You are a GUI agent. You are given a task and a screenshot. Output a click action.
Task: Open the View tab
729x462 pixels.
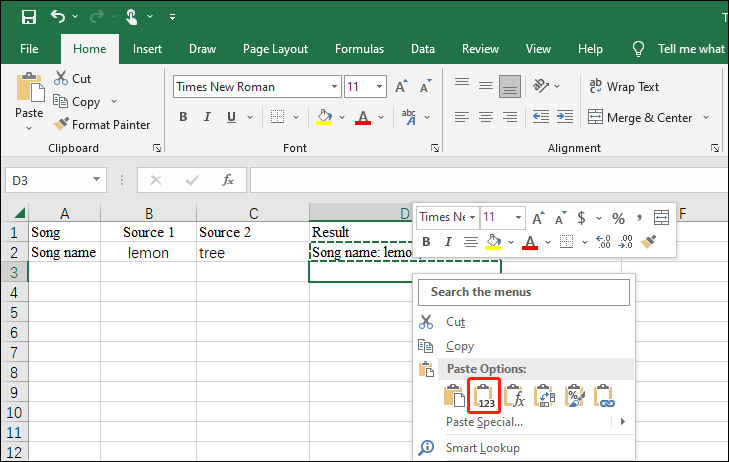point(538,49)
